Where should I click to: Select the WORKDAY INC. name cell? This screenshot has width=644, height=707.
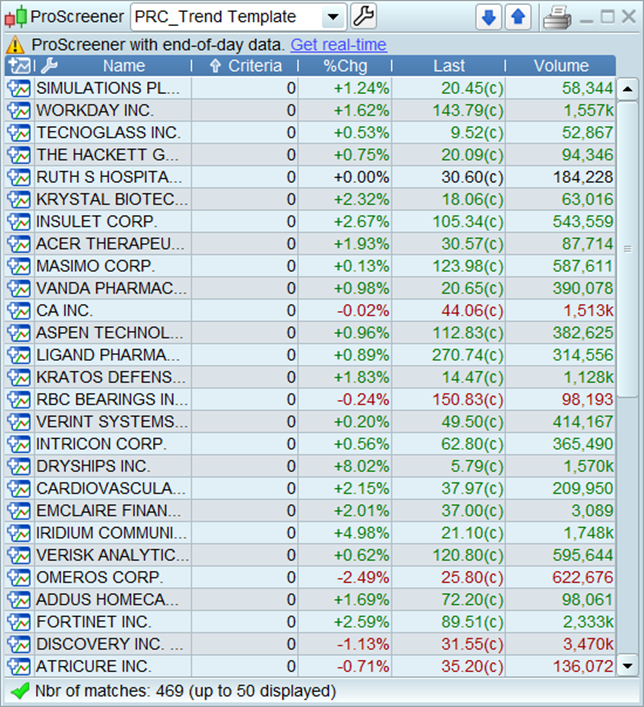click(x=113, y=110)
